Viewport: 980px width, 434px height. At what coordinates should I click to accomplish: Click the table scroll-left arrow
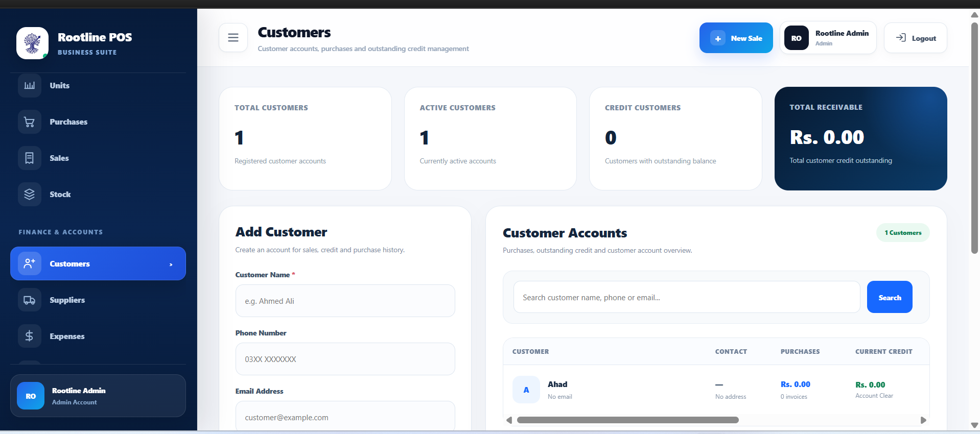(x=509, y=420)
